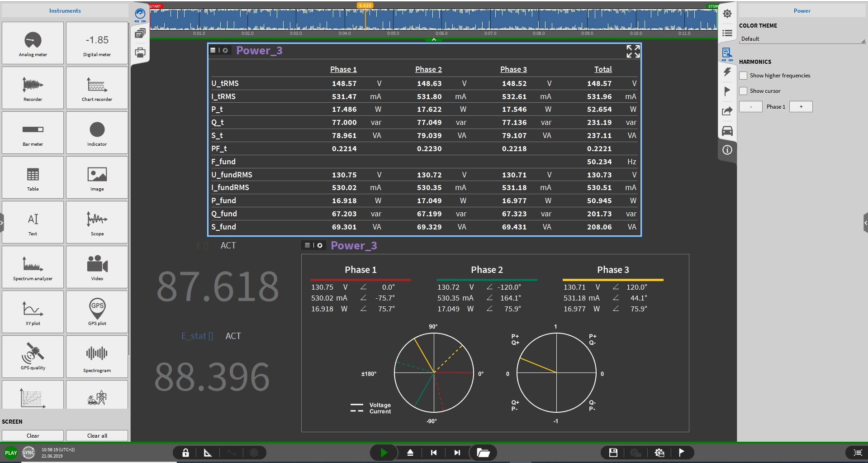This screenshot has width=868, height=463.
Task: Add an XY plot instrument
Action: [x=33, y=312]
